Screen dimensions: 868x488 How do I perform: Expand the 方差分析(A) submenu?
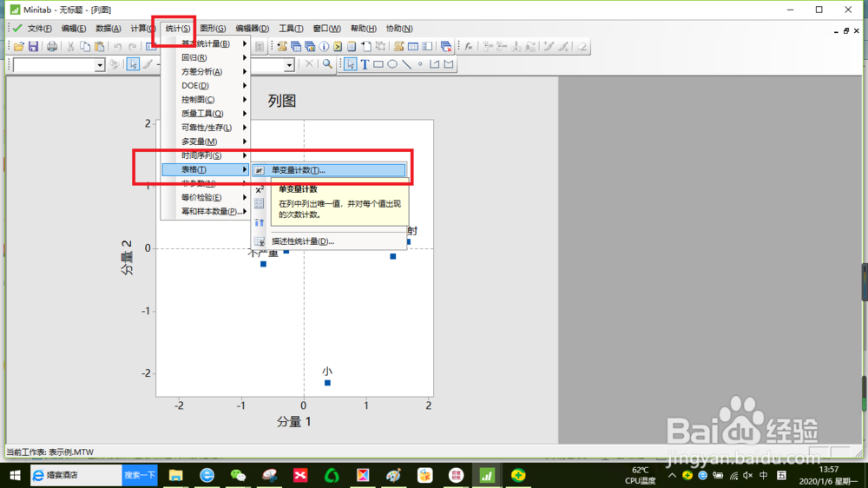(x=206, y=71)
